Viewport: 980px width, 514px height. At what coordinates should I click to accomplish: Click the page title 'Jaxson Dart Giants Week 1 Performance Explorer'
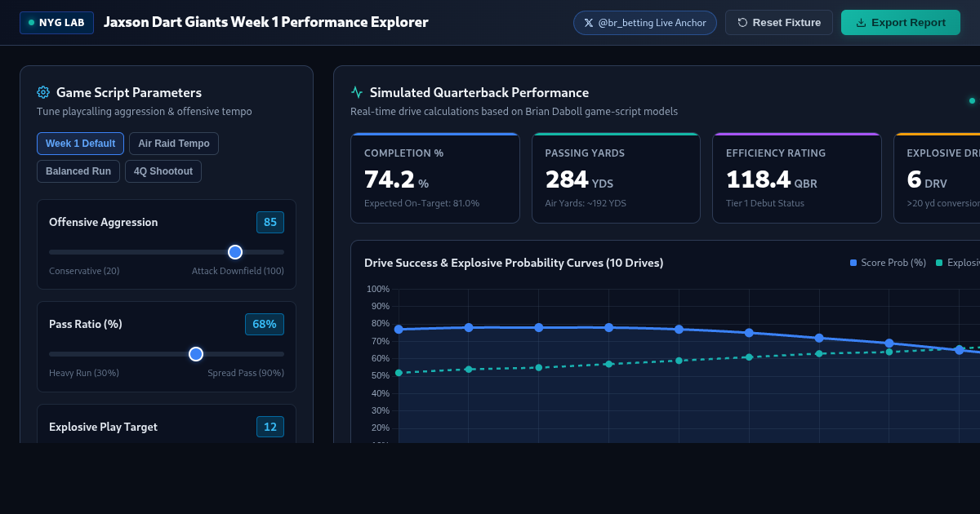(266, 22)
